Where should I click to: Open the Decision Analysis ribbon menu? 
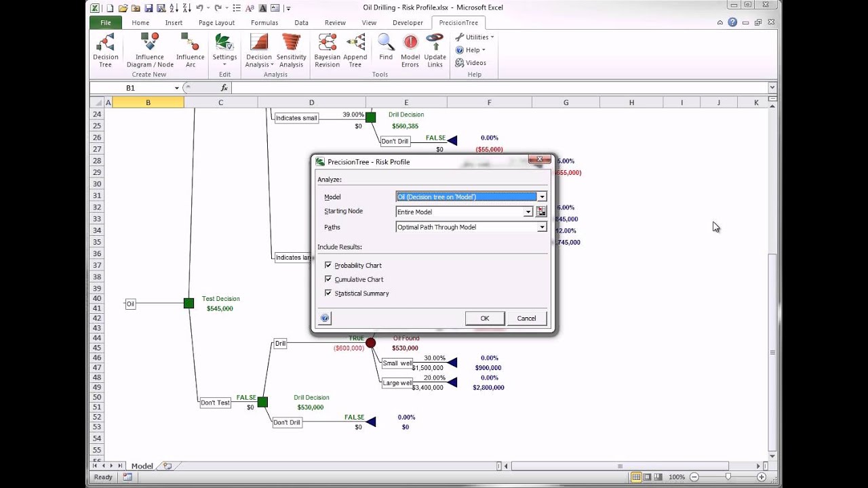(258, 50)
